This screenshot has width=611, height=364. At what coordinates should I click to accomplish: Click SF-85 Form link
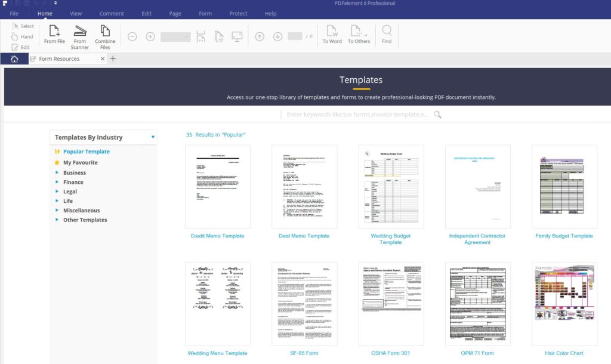[304, 353]
